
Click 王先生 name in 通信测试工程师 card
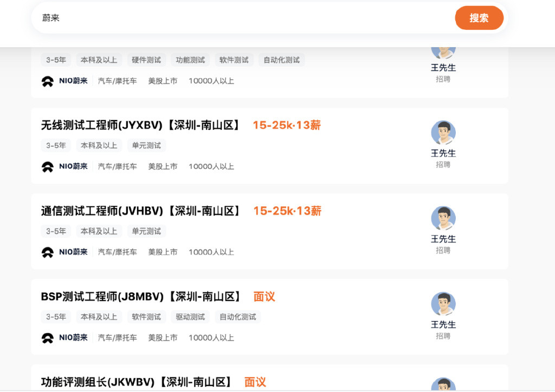[443, 239]
